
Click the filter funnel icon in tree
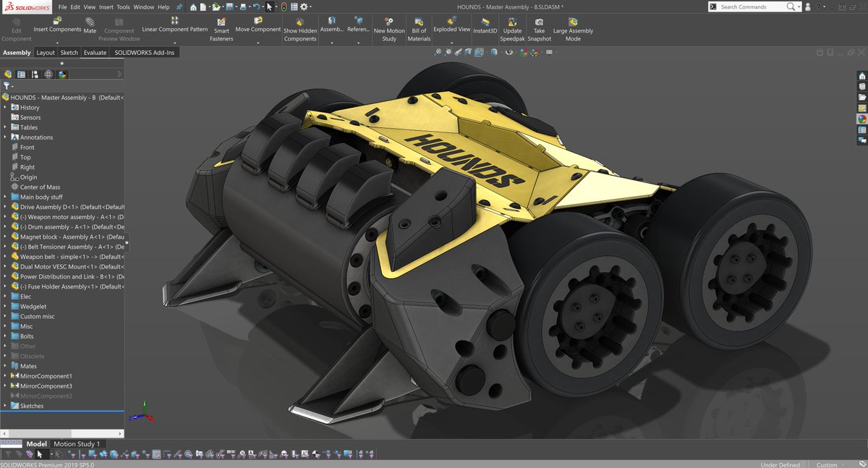tap(7, 86)
